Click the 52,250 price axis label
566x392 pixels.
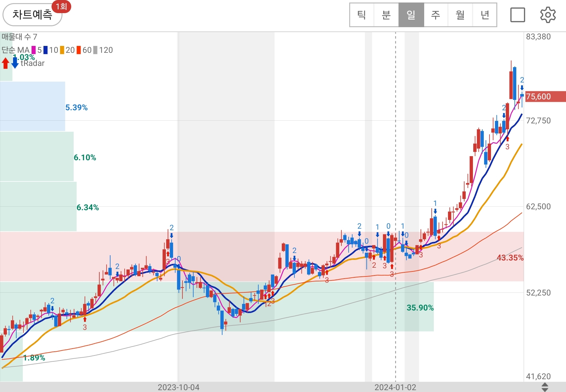pos(538,293)
